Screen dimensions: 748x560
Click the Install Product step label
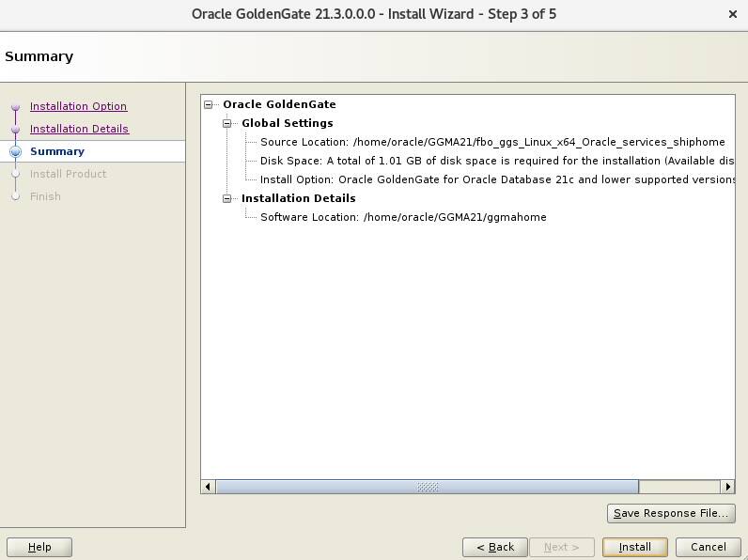(69, 174)
